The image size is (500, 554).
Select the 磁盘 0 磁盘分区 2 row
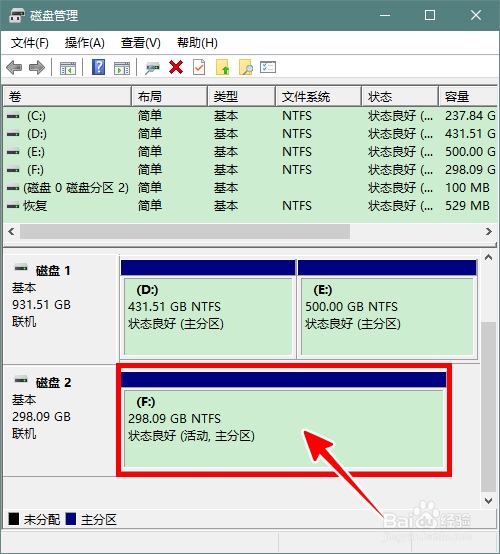[x=250, y=188]
